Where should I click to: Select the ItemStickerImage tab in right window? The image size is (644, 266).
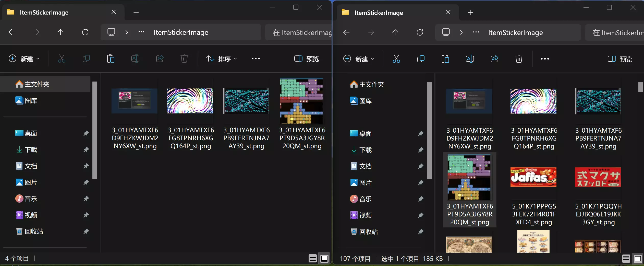379,13
